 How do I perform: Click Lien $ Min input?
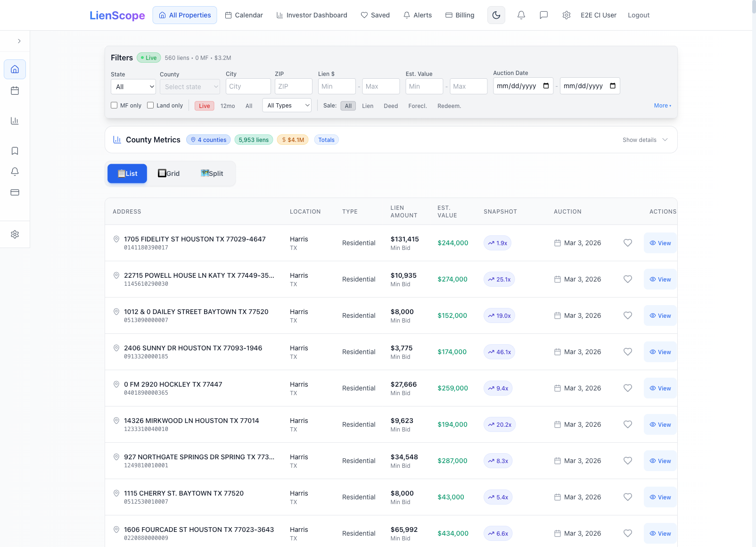337,86
